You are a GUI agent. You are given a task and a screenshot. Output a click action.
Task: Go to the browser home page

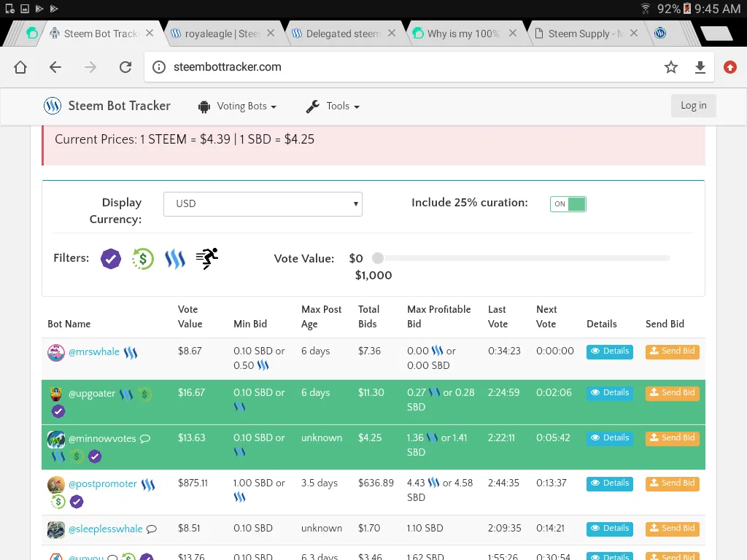[x=20, y=67]
